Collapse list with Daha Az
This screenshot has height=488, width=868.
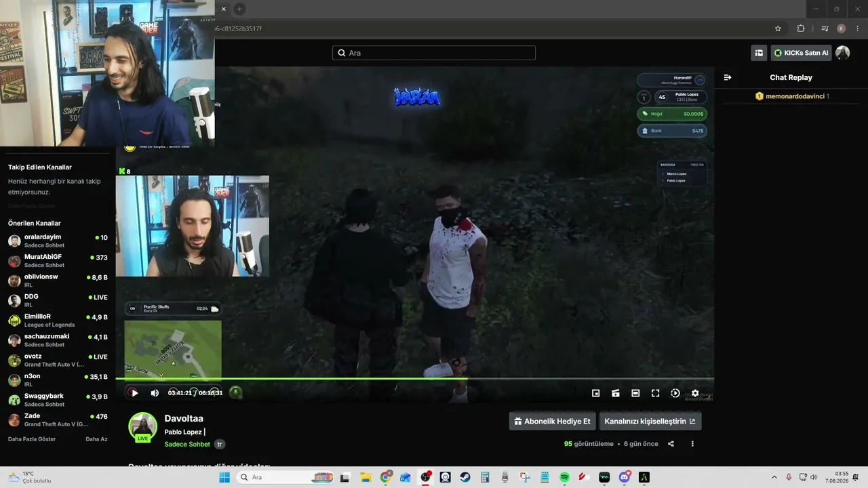pos(96,439)
